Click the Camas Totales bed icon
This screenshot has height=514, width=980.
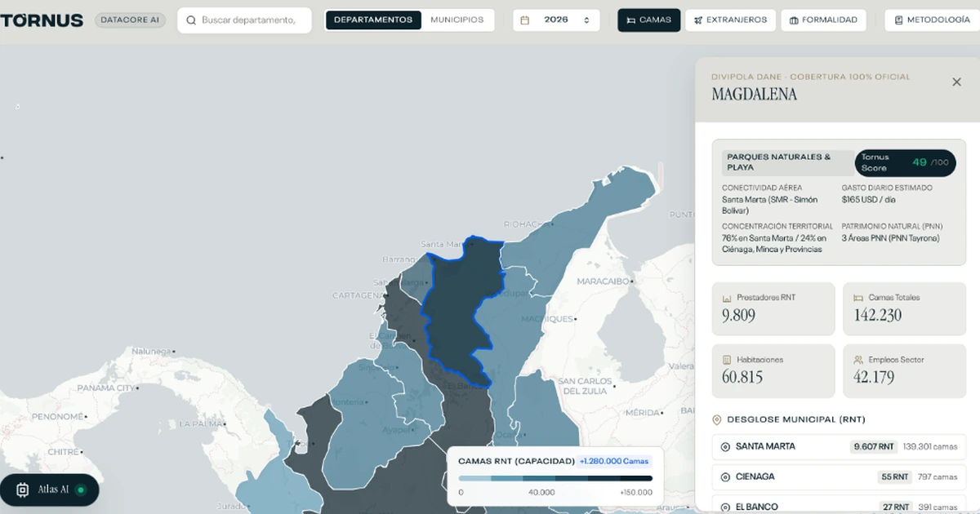tap(857, 298)
